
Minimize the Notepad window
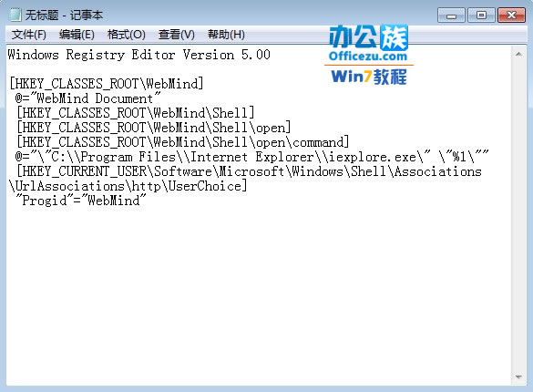tap(451, 15)
